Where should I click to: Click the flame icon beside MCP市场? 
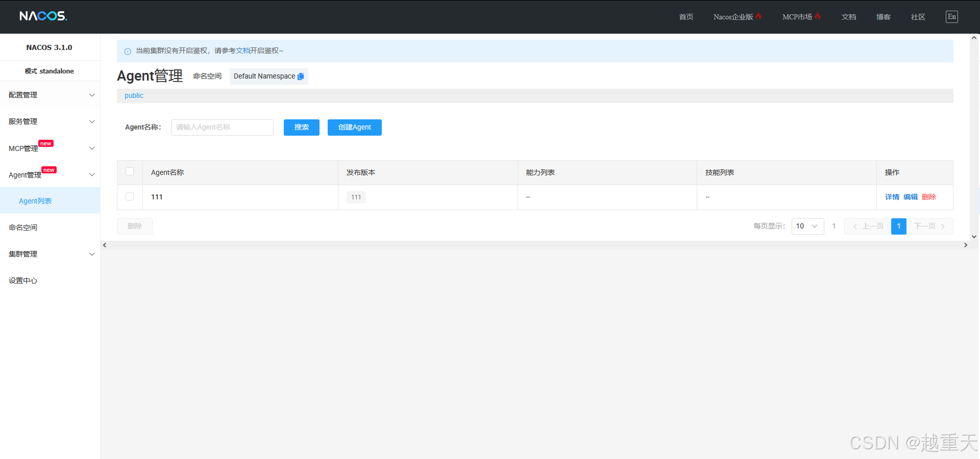818,16
